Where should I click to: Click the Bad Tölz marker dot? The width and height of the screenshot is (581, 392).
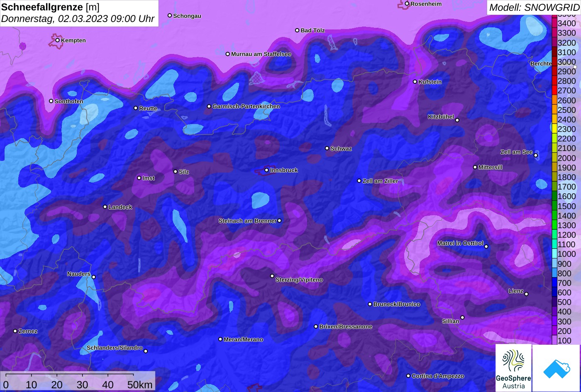pos(297,30)
